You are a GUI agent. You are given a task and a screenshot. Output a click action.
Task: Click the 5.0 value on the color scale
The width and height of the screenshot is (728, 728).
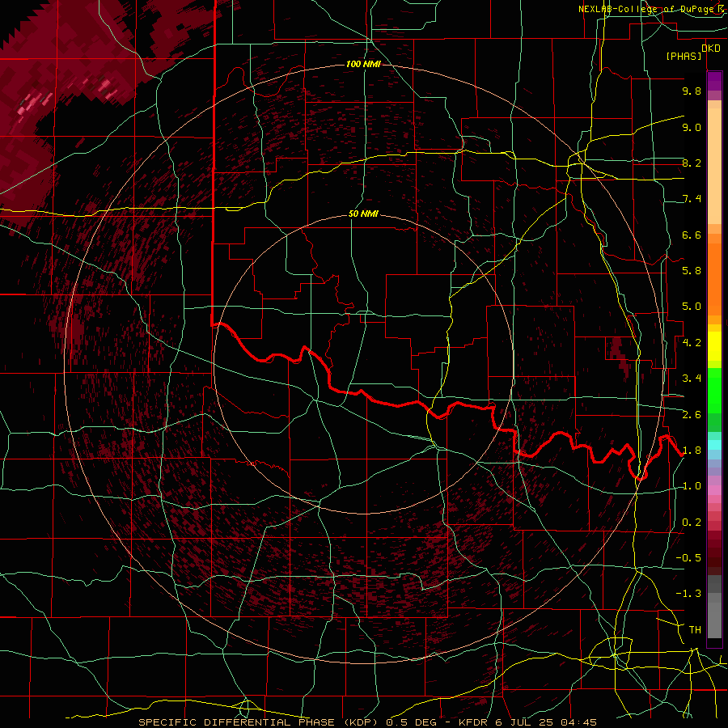click(x=692, y=307)
